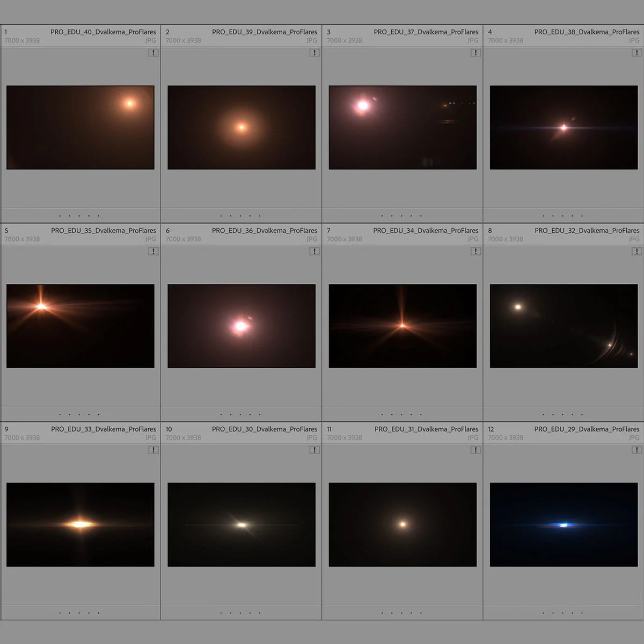Viewport: 644px width, 644px height.
Task: Click the metadata warning badge on PRO_EDU_38 cell
Action: [636, 53]
